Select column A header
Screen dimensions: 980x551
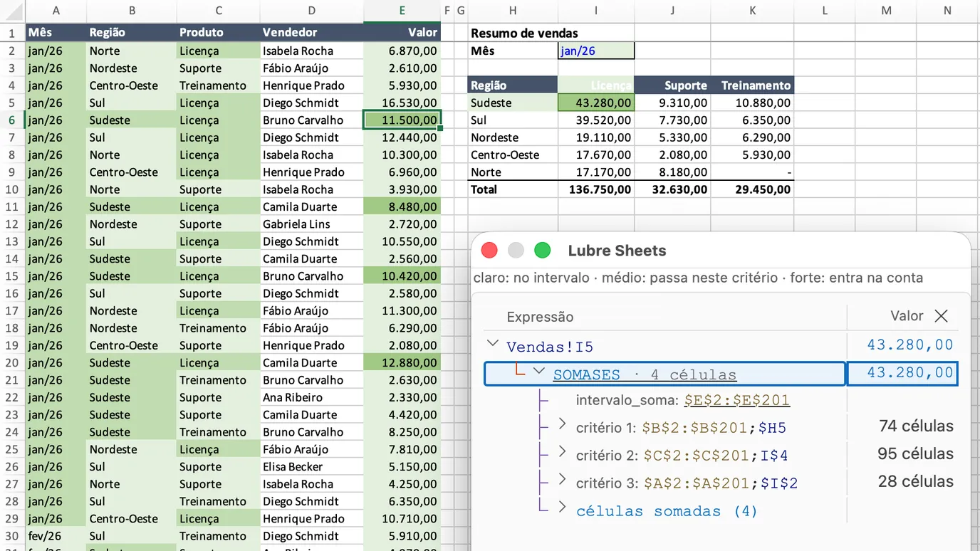point(56,11)
